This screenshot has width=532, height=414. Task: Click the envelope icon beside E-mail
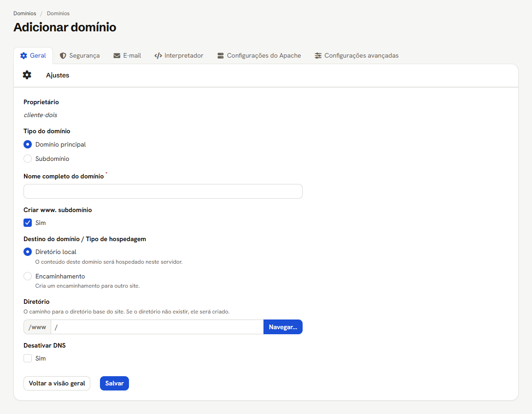(117, 56)
